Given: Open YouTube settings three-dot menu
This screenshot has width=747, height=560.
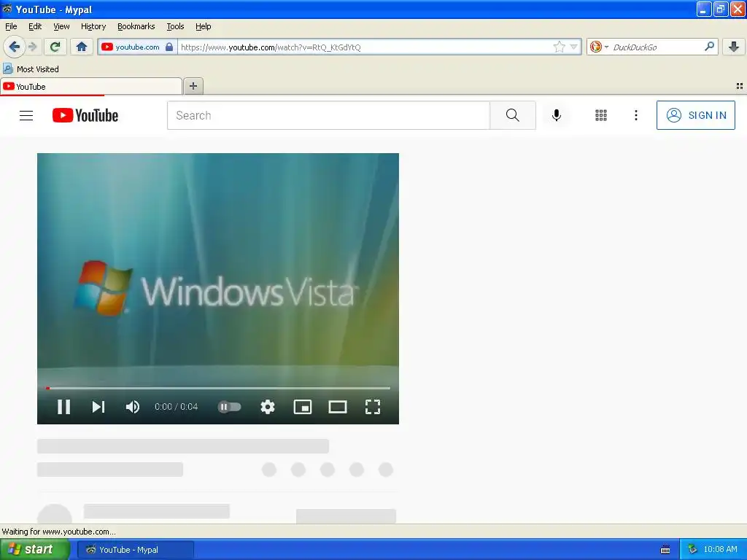Looking at the screenshot, I should pos(635,115).
